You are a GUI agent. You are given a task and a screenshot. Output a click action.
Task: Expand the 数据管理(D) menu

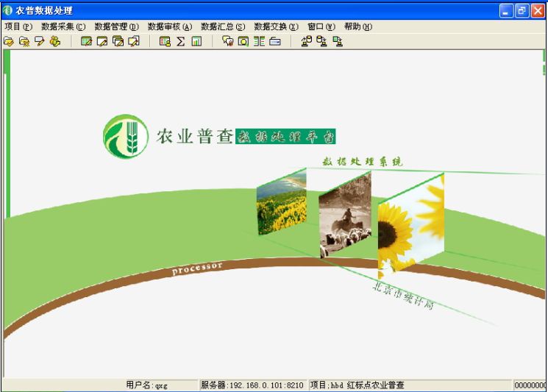(116, 26)
